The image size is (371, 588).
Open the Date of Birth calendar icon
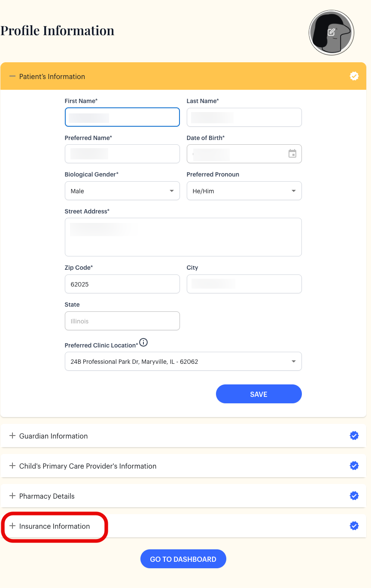point(292,154)
